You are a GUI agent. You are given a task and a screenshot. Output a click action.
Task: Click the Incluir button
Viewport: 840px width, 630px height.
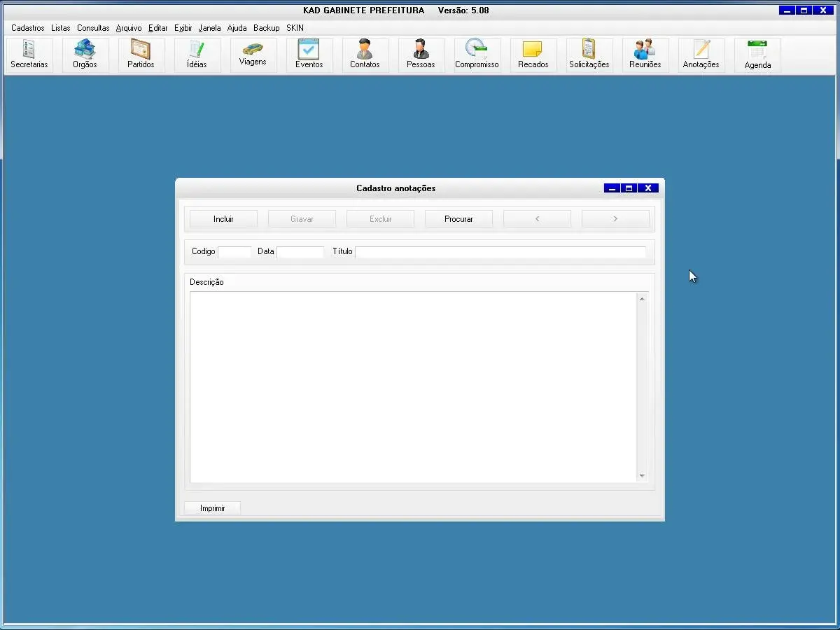pos(223,219)
